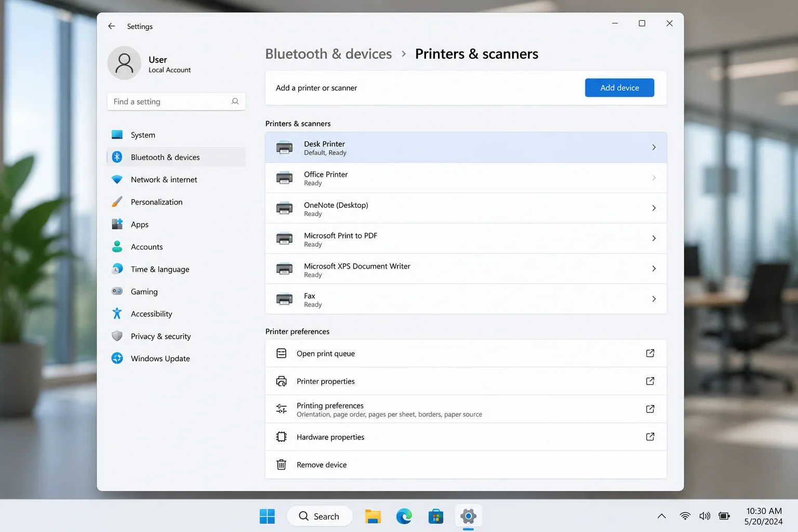Open the System settings category
This screenshot has height=532, width=798.
176,135
